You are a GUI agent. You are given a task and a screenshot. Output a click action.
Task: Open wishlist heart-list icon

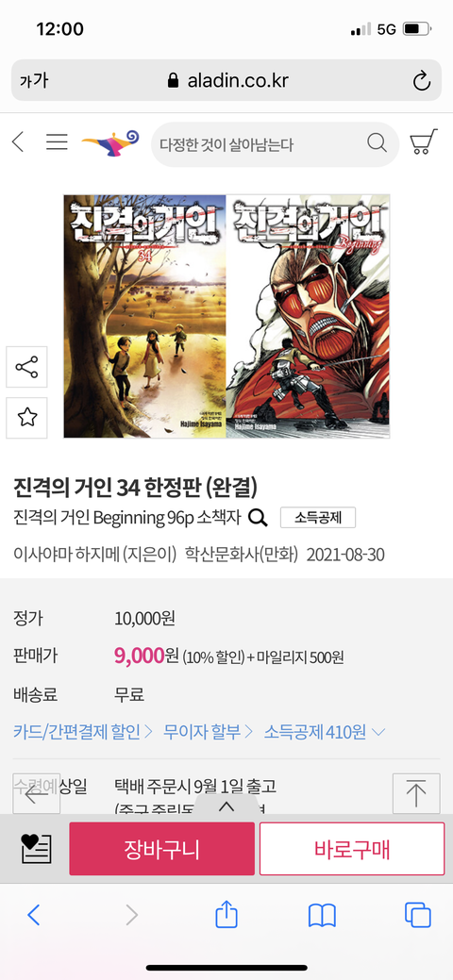(36, 848)
